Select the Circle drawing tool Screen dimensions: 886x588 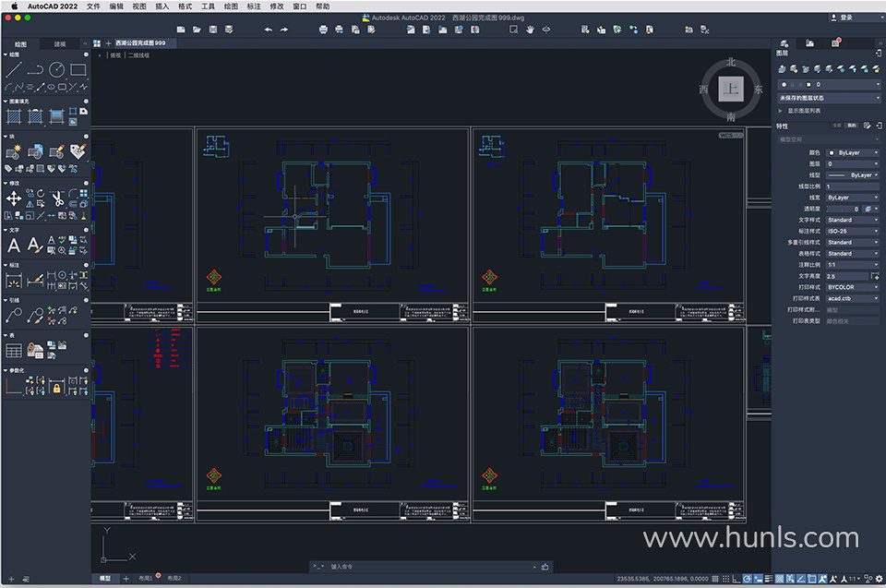[x=56, y=69]
